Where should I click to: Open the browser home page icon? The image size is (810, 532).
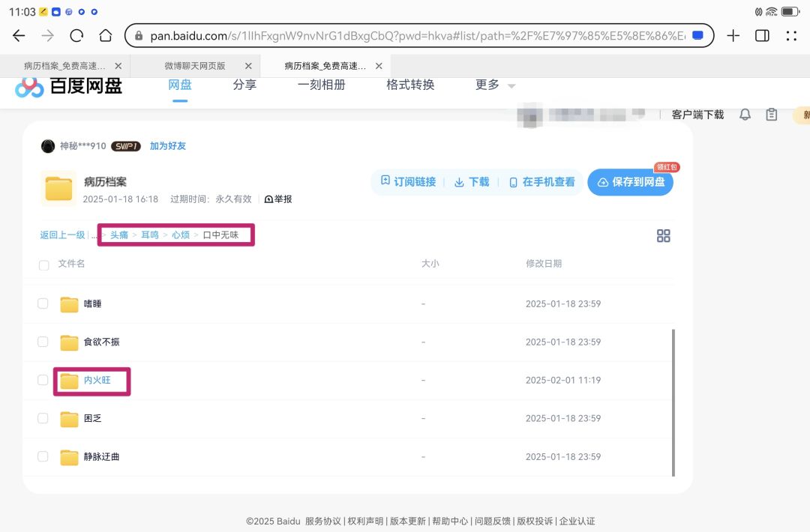point(106,36)
